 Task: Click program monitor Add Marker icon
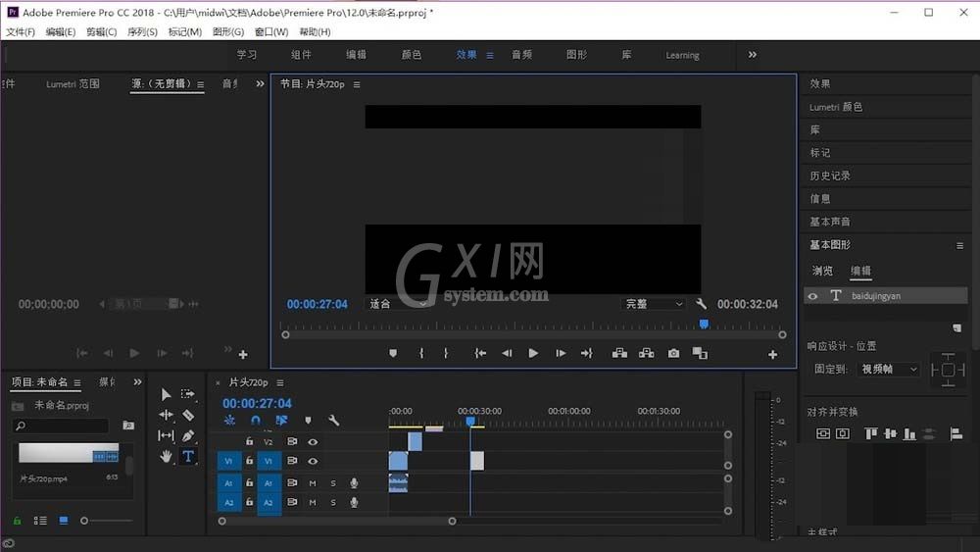tap(393, 354)
